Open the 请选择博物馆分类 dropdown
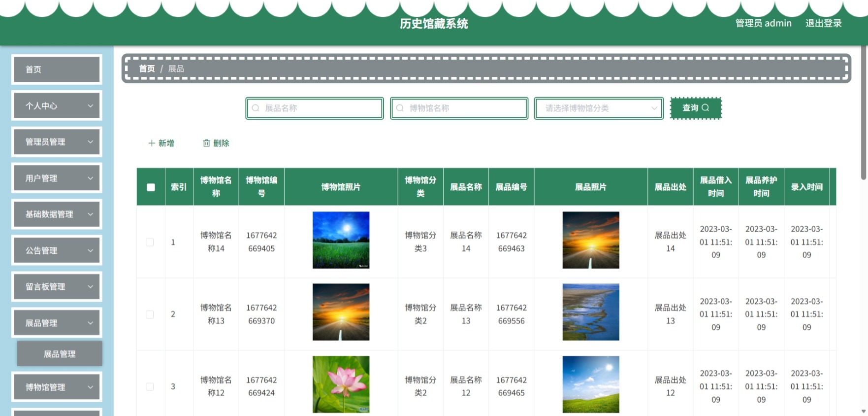Image resolution: width=868 pixels, height=416 pixels. [599, 108]
